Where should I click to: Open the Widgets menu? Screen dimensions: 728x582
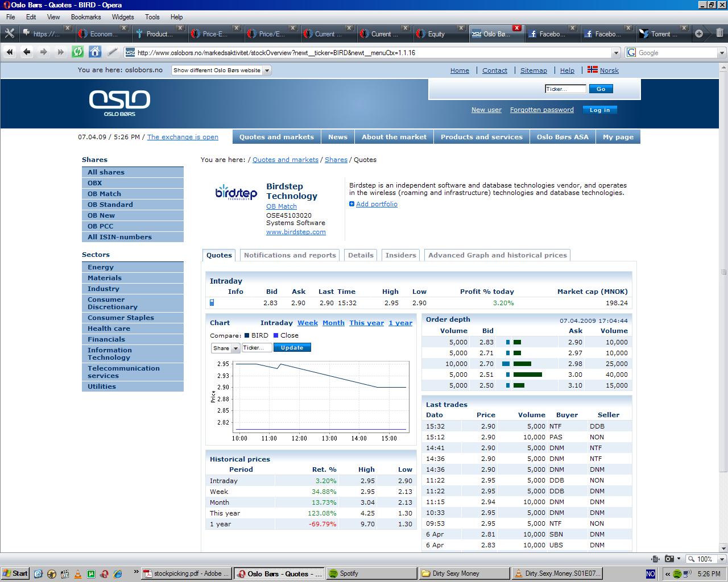[x=123, y=17]
